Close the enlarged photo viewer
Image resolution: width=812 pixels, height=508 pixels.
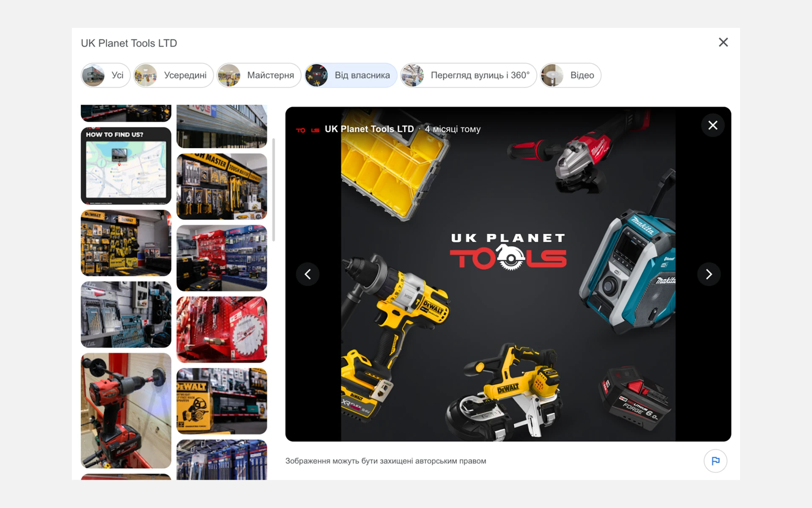[713, 125]
